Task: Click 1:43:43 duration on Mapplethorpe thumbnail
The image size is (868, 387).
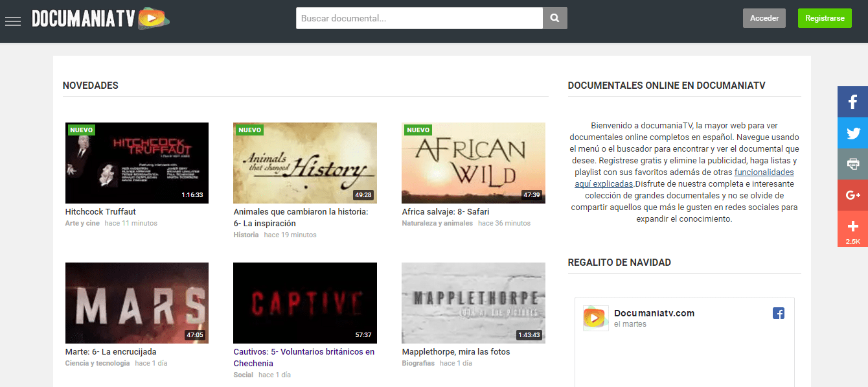Action: 529,335
